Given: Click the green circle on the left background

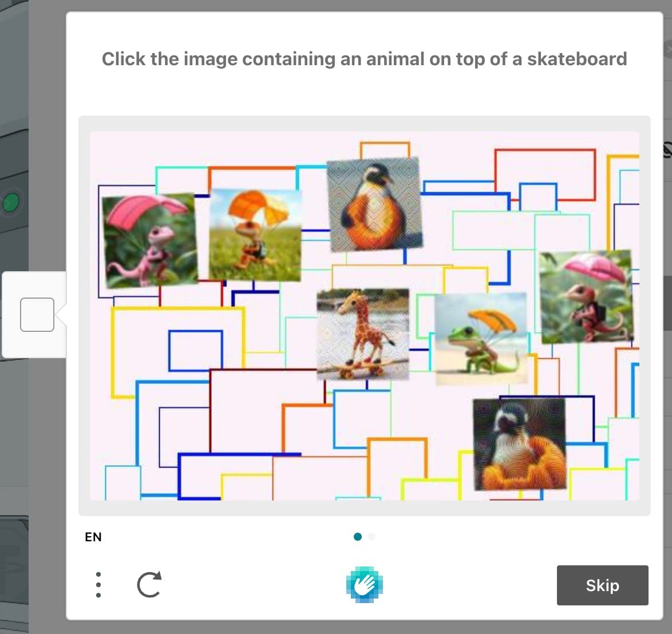Looking at the screenshot, I should [x=10, y=203].
